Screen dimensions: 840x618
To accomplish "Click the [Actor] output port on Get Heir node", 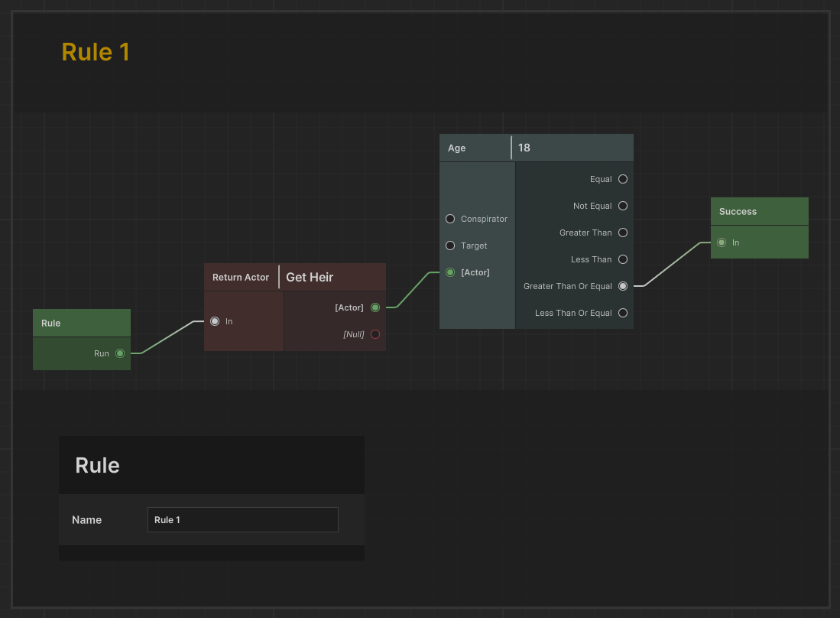I will click(375, 307).
